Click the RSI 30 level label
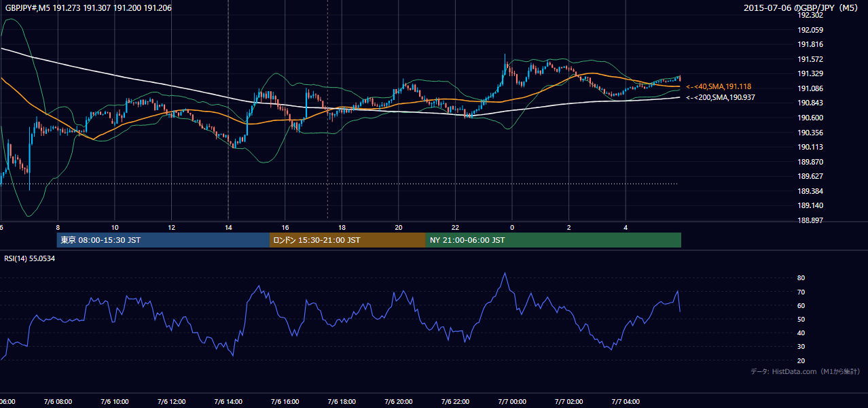 point(801,346)
